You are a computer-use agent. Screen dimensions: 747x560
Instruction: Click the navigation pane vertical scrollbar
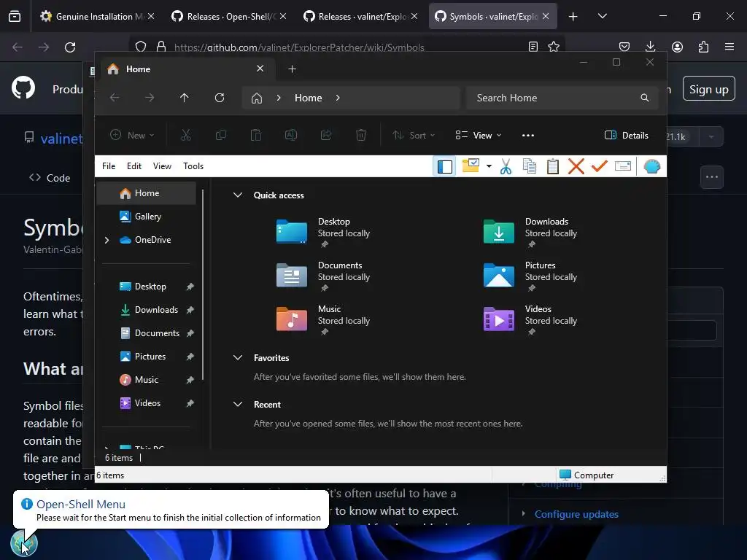[x=203, y=285]
